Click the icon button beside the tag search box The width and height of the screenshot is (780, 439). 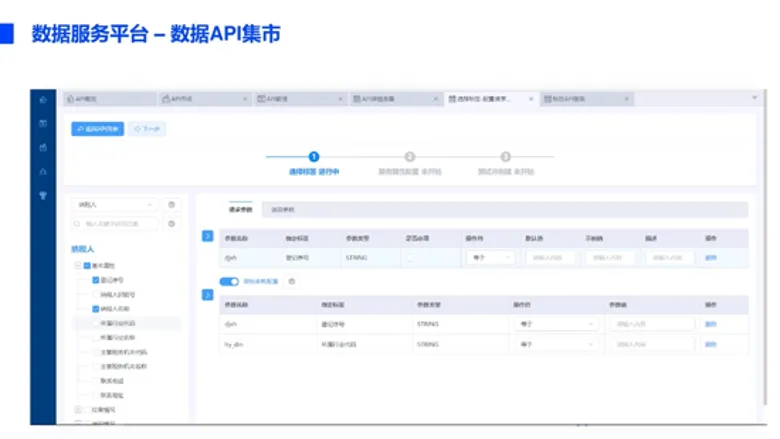(x=172, y=224)
